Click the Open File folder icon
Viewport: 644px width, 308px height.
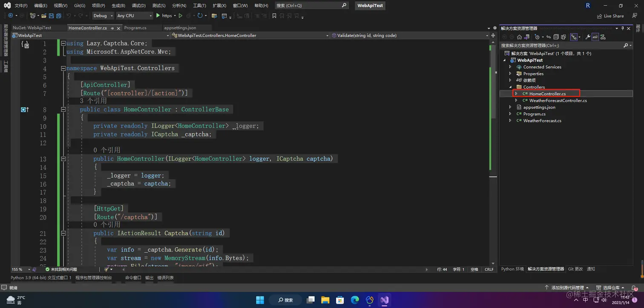(x=44, y=16)
